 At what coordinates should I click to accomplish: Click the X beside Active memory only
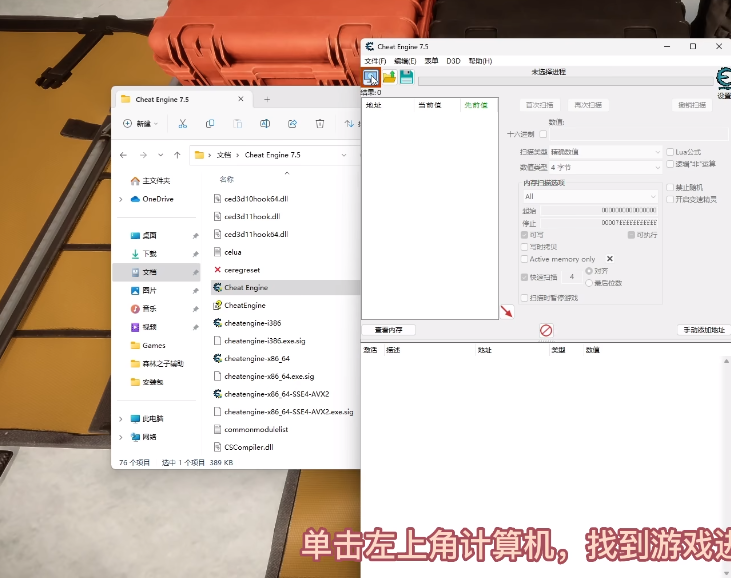610,259
